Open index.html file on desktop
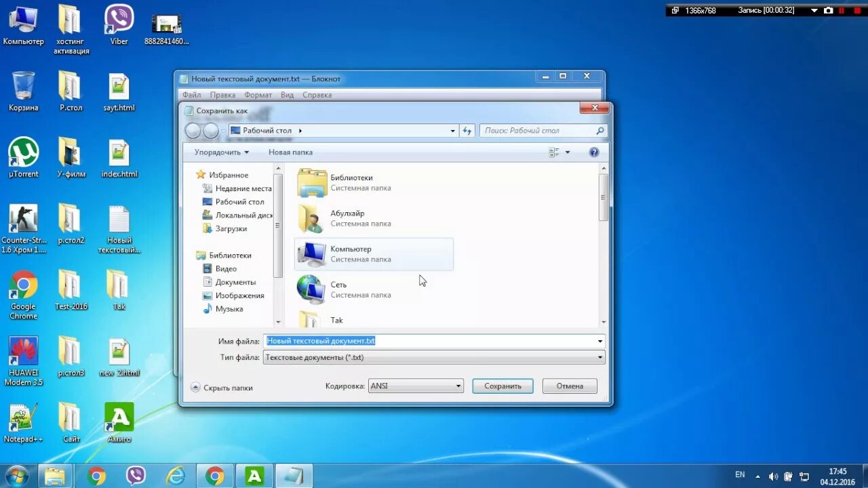Image resolution: width=868 pixels, height=488 pixels. point(119,158)
